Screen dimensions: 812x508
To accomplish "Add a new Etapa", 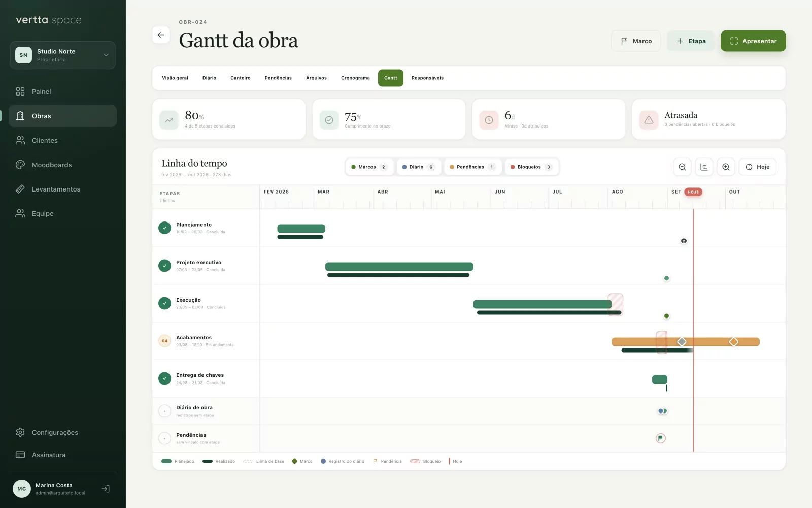I will point(691,41).
